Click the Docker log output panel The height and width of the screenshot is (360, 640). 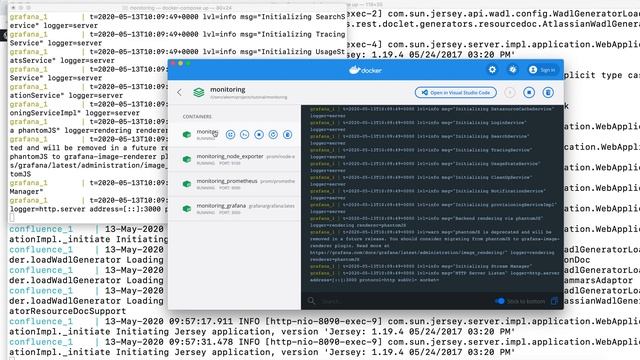[x=432, y=199]
